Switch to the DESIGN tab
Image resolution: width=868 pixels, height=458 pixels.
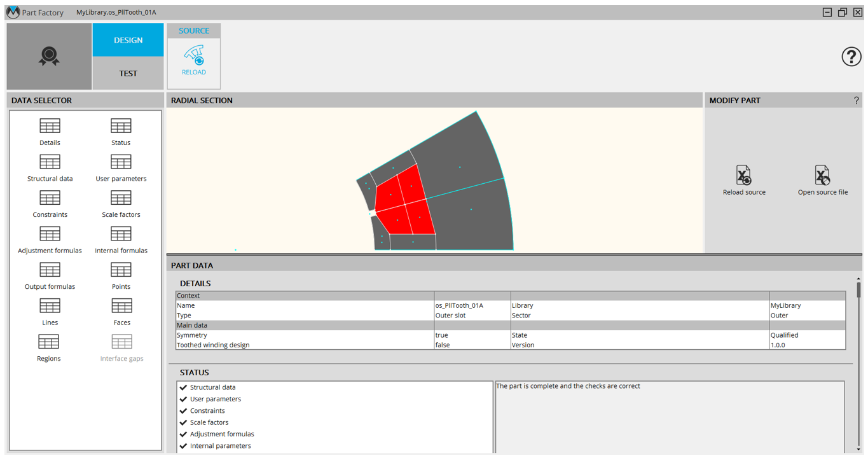click(x=128, y=40)
